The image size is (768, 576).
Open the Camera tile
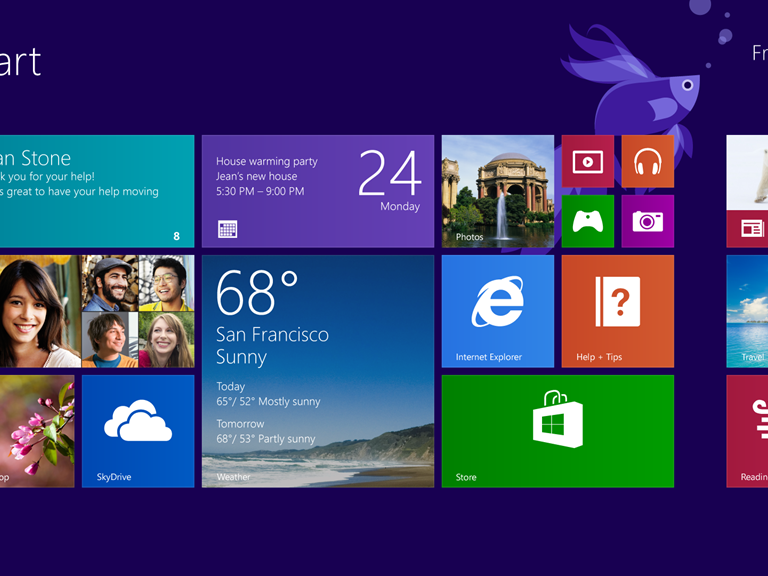(648, 221)
